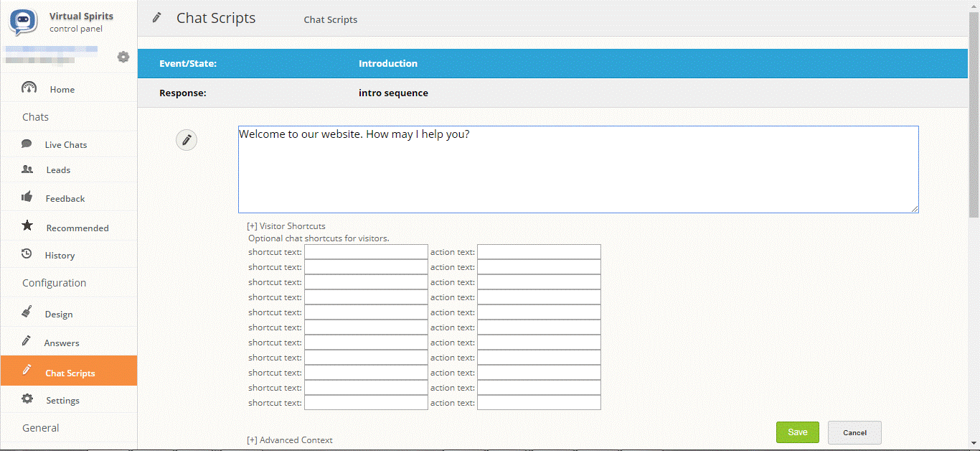Open the General section in the sidebar
Image resolution: width=980 pixels, height=451 pixels.
pos(40,427)
